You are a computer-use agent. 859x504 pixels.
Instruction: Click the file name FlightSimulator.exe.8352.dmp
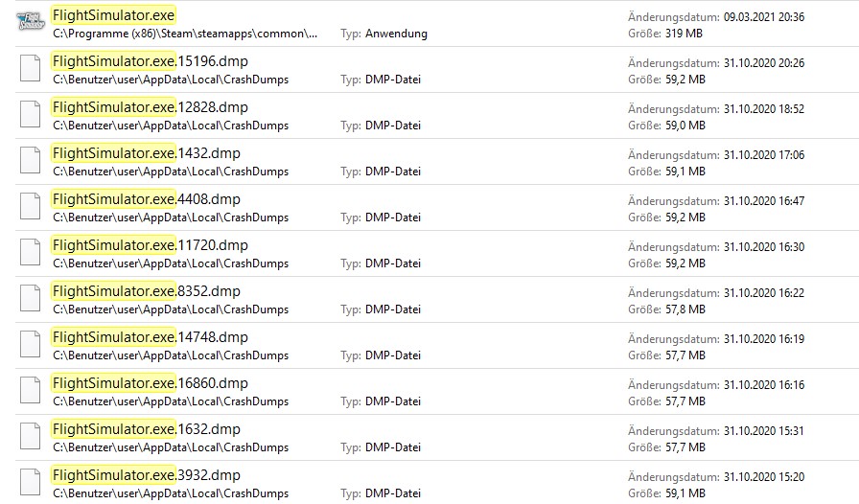coord(147,291)
